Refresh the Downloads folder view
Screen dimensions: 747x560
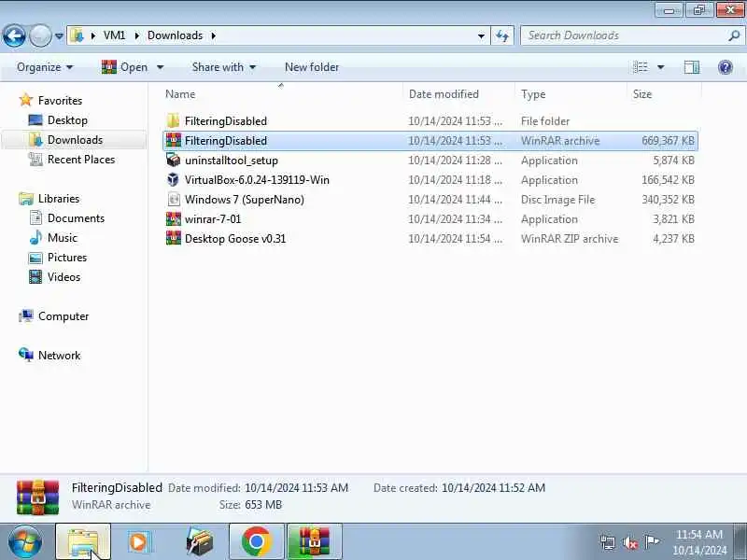502,35
